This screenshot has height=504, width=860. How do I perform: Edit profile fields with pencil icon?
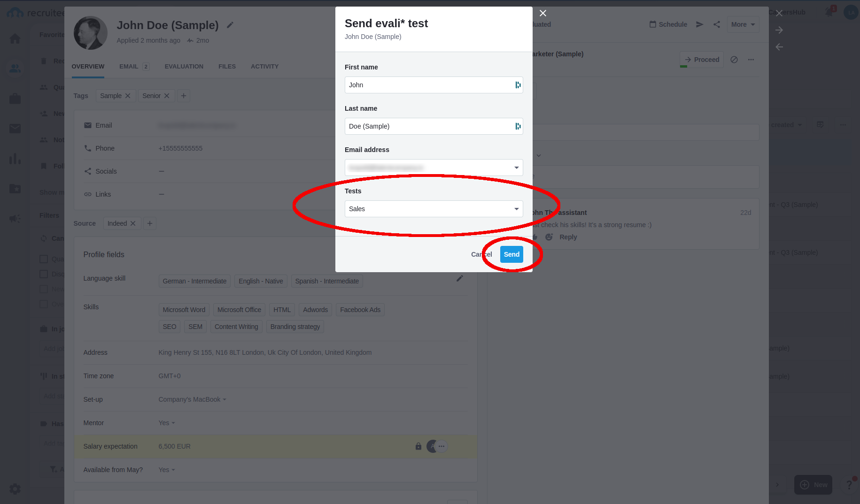(x=460, y=279)
